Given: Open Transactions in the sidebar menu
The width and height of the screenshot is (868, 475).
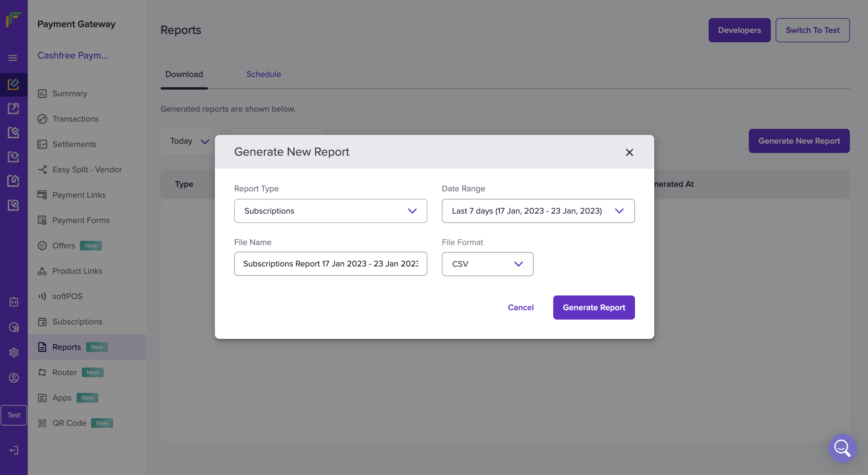Looking at the screenshot, I should pyautogui.click(x=75, y=119).
